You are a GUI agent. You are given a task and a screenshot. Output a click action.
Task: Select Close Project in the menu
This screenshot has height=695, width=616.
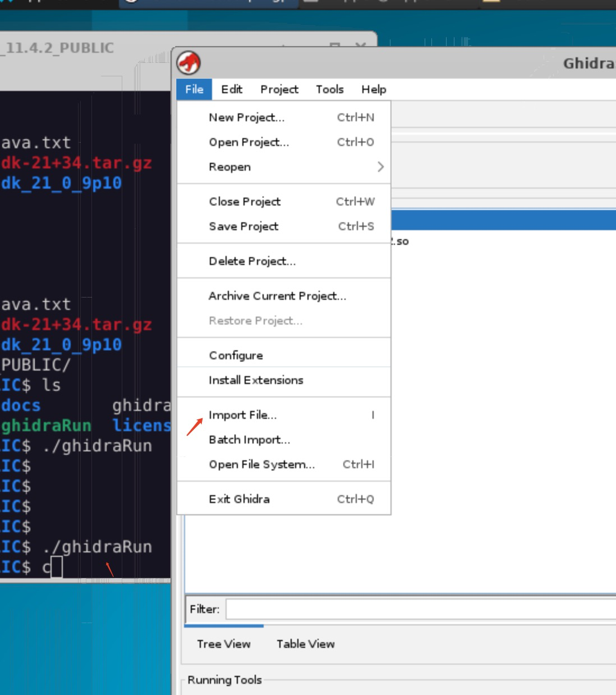tap(284, 202)
